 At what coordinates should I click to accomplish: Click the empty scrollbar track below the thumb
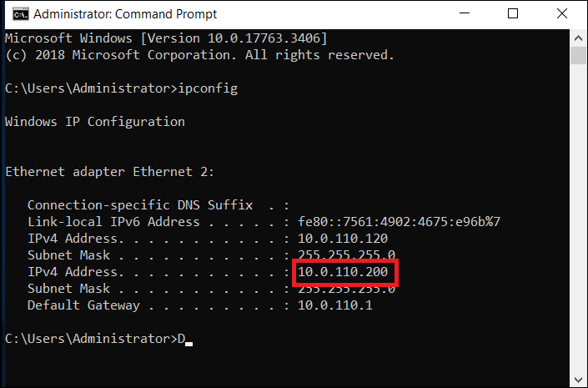point(578,218)
